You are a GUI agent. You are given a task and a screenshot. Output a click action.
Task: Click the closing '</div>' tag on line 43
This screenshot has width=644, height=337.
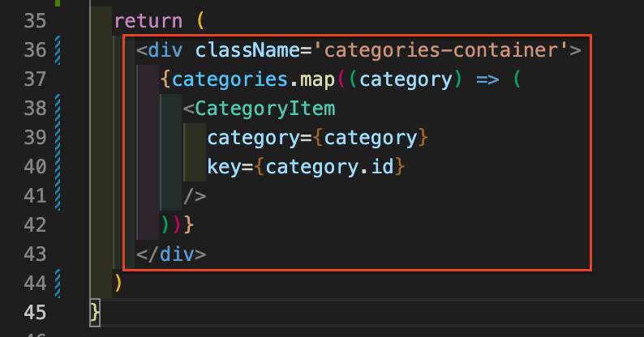(x=171, y=254)
